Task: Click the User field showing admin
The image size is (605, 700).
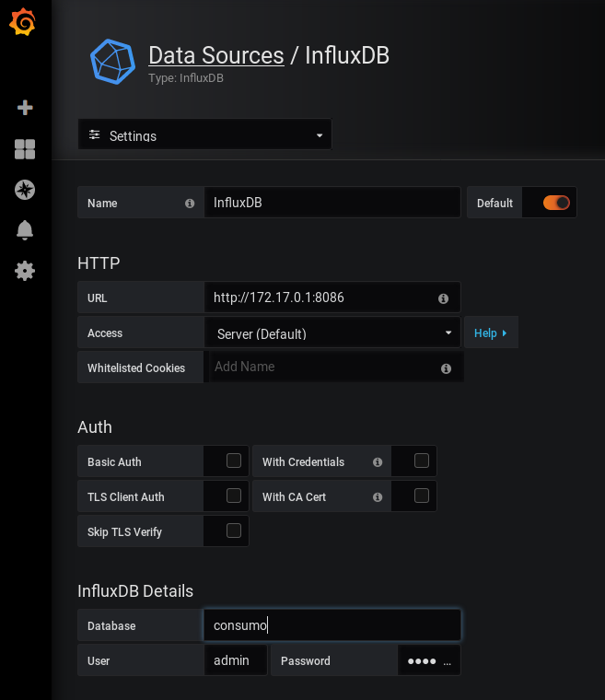Action: click(x=236, y=660)
